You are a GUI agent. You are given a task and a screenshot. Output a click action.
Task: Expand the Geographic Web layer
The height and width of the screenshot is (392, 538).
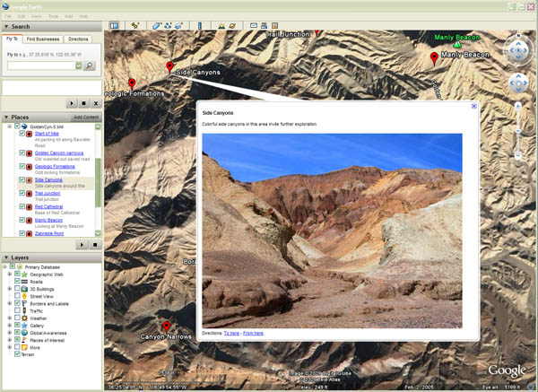pyautogui.click(x=10, y=274)
